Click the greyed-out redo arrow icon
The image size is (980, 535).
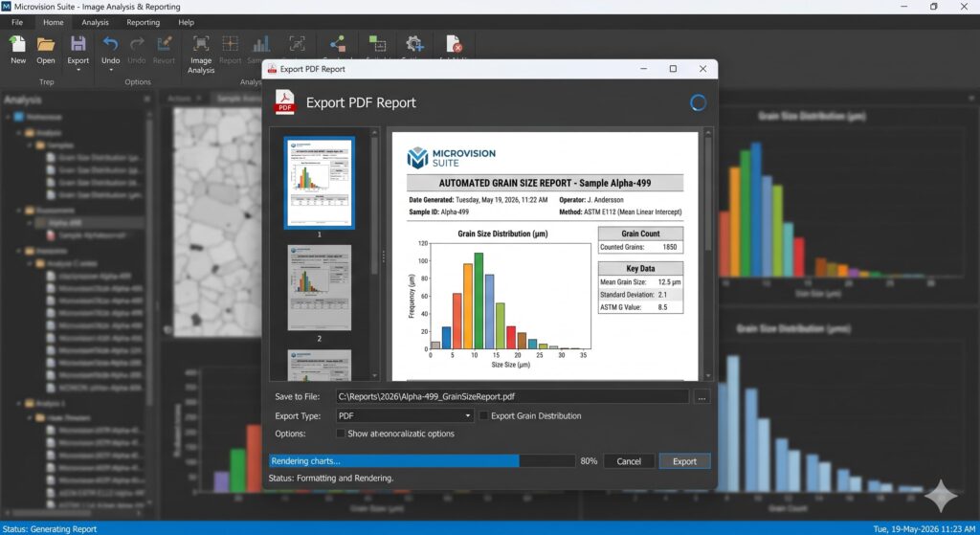click(x=137, y=44)
